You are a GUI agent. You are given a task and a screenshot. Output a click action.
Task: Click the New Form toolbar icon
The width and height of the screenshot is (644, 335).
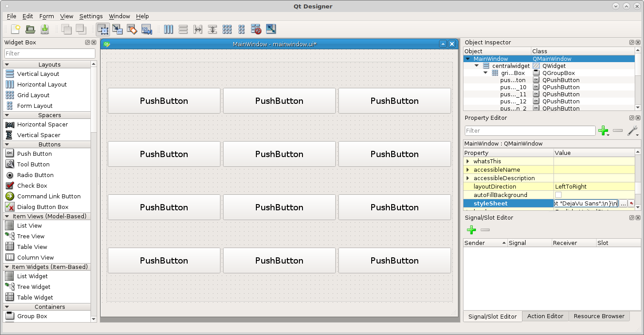pyautogui.click(x=16, y=29)
